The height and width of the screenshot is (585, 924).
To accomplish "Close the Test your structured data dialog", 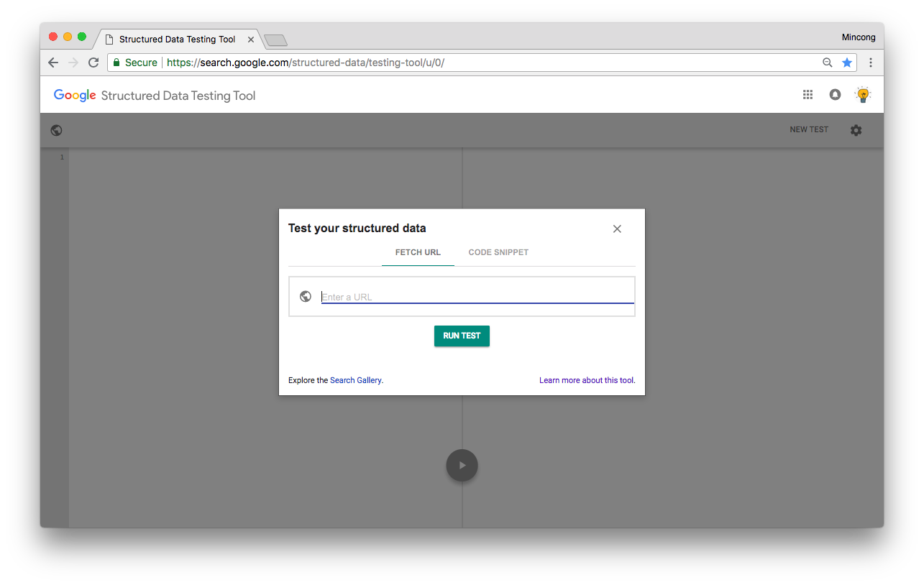I will point(617,229).
